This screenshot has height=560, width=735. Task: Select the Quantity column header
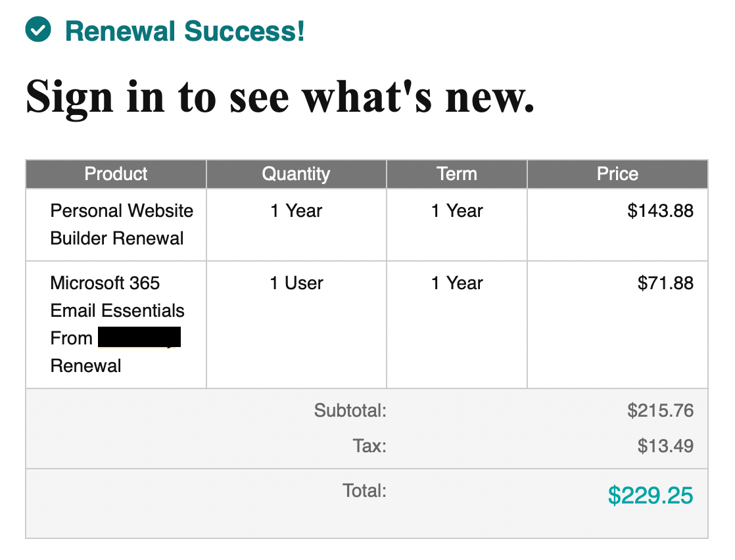pyautogui.click(x=296, y=174)
